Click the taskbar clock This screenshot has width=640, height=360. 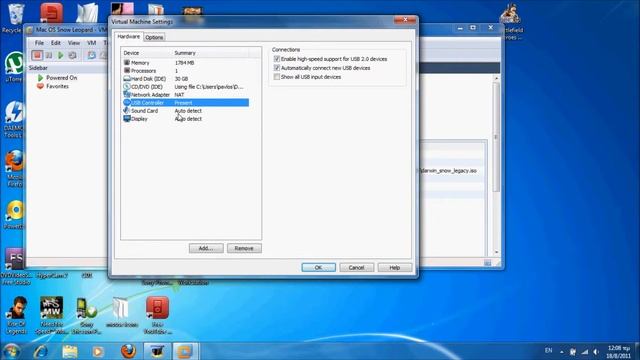pos(619,352)
